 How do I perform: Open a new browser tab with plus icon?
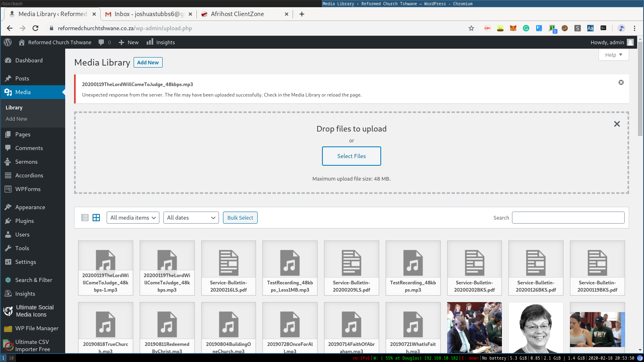(x=302, y=14)
